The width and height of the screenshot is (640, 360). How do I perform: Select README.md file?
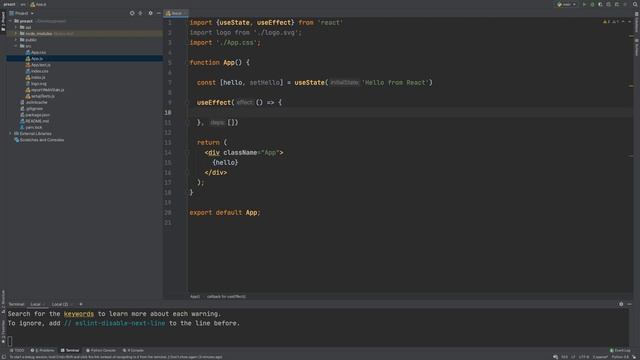click(x=34, y=121)
